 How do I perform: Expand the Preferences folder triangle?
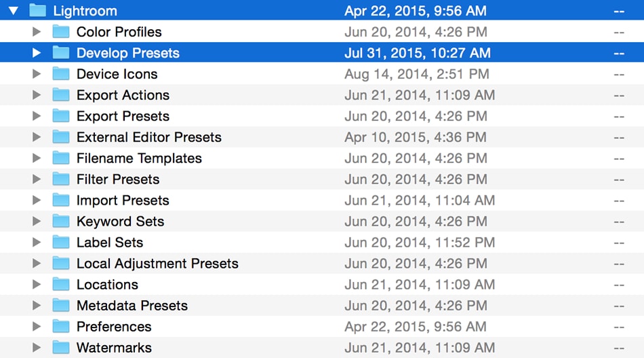coord(37,326)
